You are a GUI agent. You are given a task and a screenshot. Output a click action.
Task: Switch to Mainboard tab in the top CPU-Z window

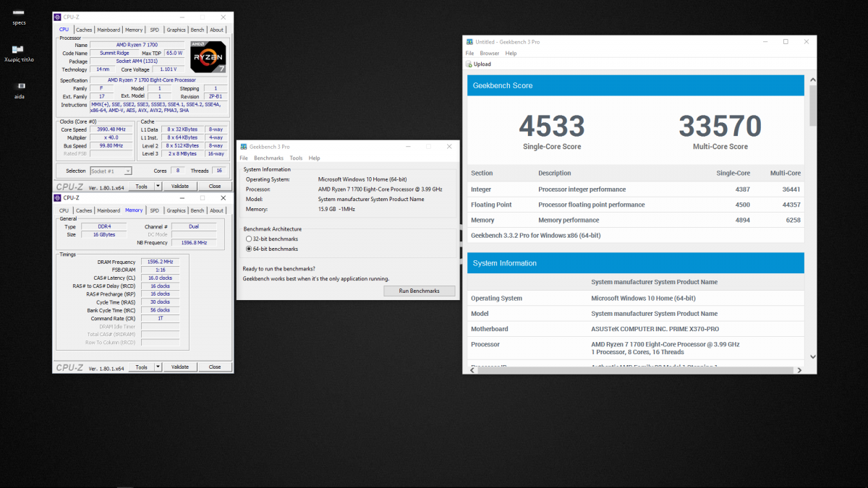[109, 30]
